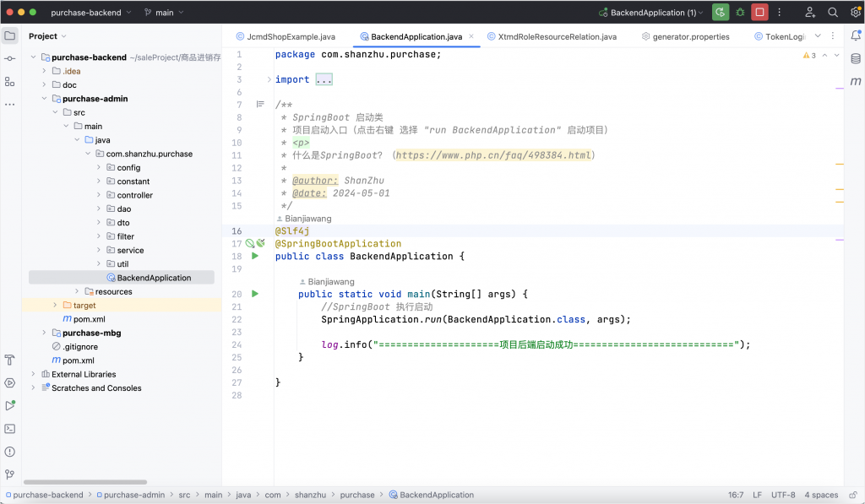
Task: Open the php.cn SpringBoot link in comment
Action: [493, 155]
